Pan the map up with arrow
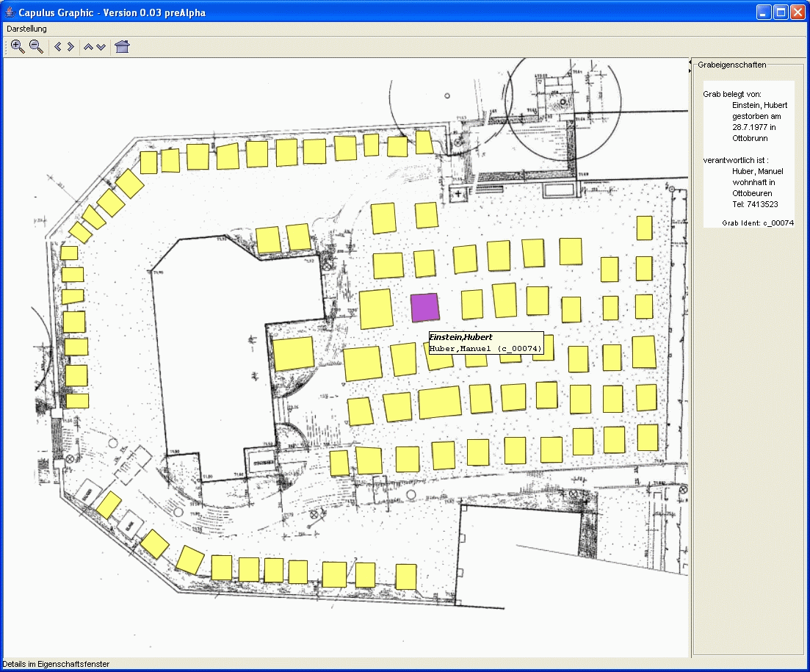Screen dimensions: 810x672 click(x=88, y=47)
